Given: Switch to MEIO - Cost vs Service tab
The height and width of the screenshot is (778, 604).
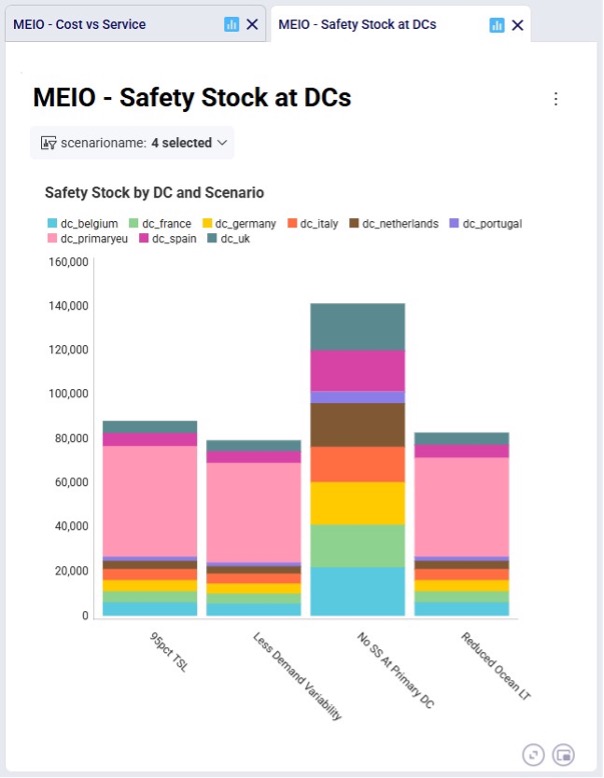Looking at the screenshot, I should [79, 24].
